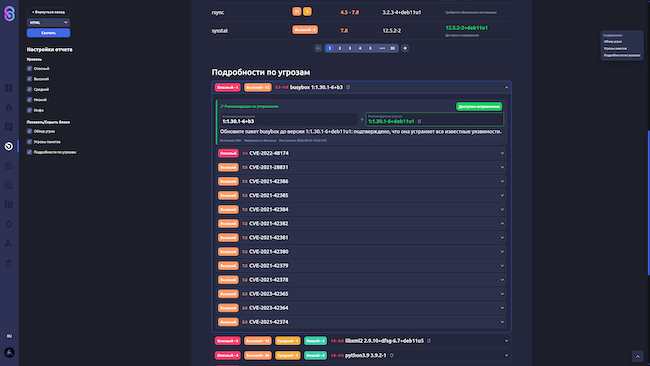The height and width of the screenshot is (366, 650).
Task: Copy the libxml2 package name
Action: 429,341
